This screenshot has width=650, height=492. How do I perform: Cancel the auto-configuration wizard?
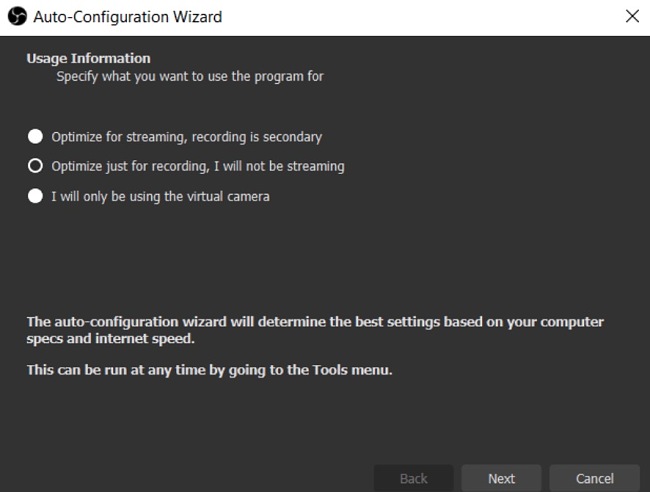coord(594,478)
